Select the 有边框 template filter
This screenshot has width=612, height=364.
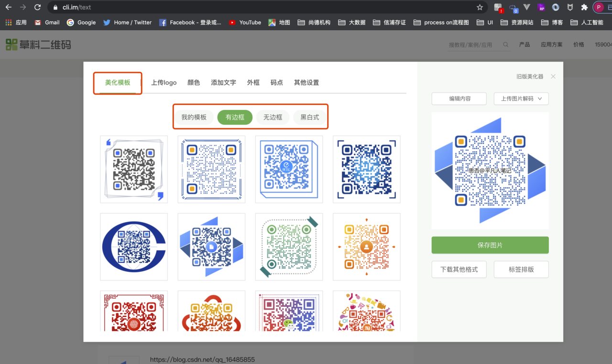click(x=235, y=117)
